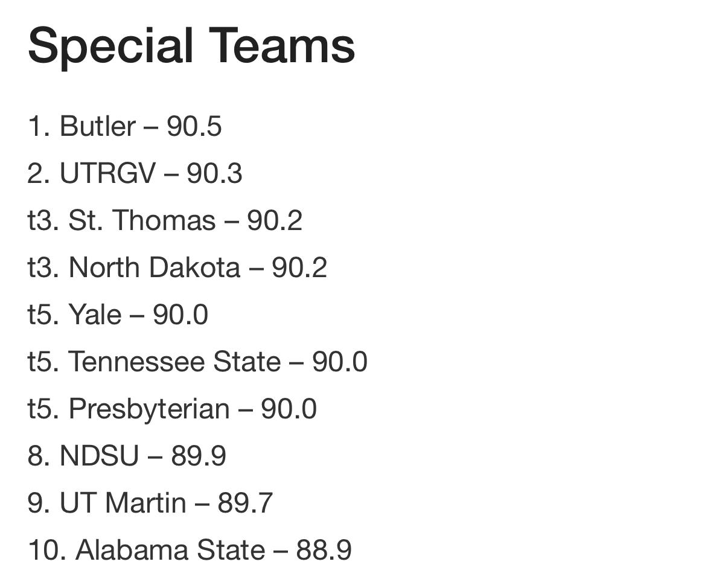Select the Yale team name

tap(95, 315)
